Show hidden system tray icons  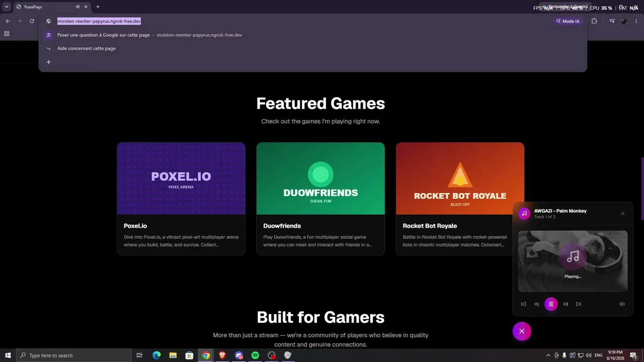pos(548,355)
